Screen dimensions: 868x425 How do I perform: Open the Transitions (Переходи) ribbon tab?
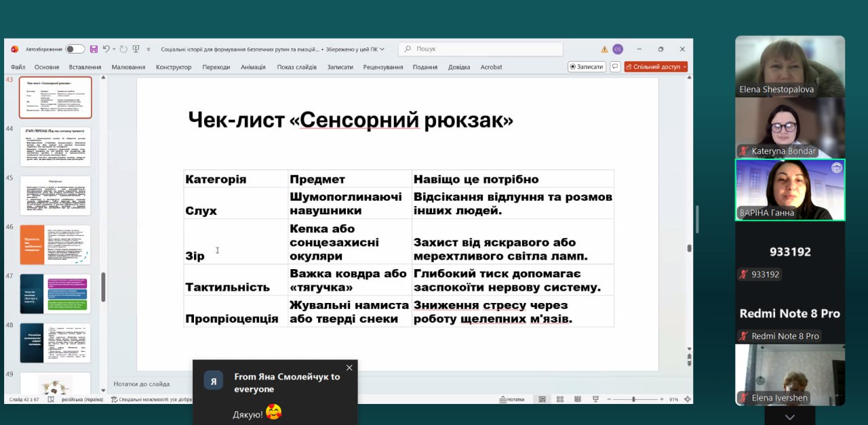click(216, 67)
